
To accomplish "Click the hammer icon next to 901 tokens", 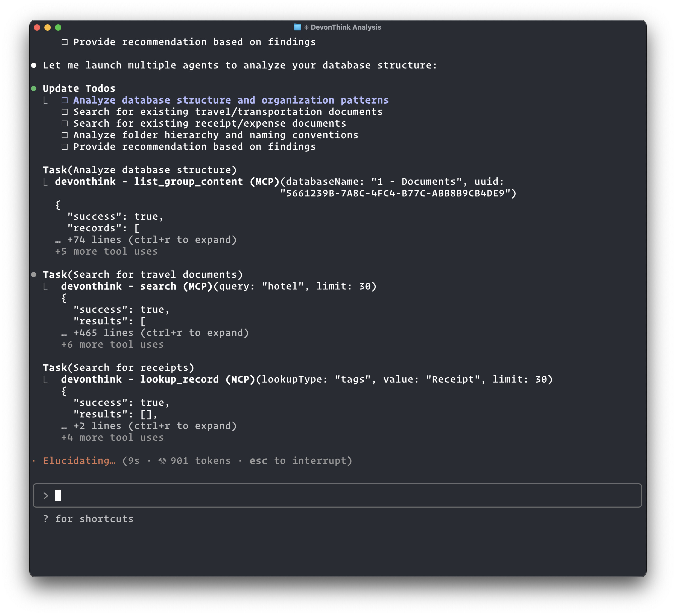I will (x=162, y=461).
